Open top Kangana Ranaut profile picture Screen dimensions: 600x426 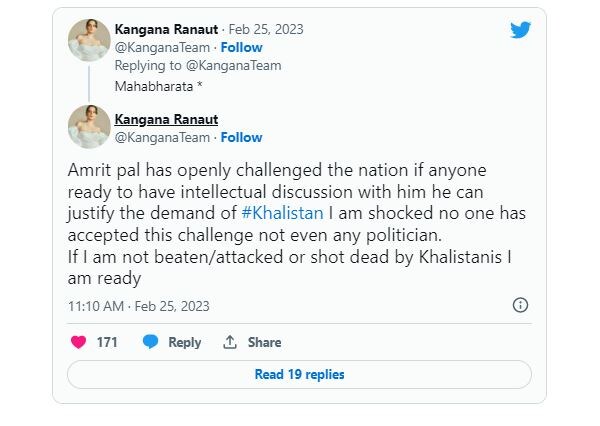coord(88,39)
